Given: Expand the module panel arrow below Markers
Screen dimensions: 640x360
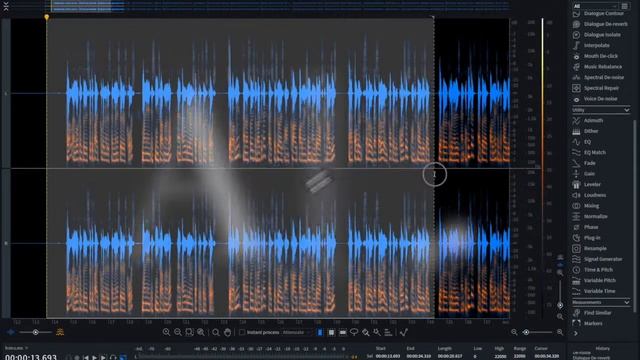Looking at the screenshot, I should tap(576, 333).
